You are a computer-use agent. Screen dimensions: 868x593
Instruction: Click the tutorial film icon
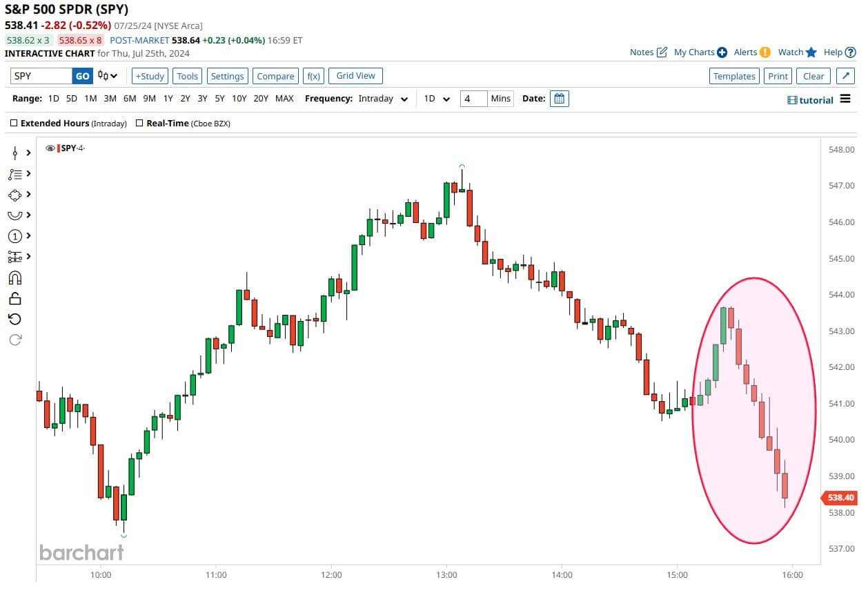point(792,100)
